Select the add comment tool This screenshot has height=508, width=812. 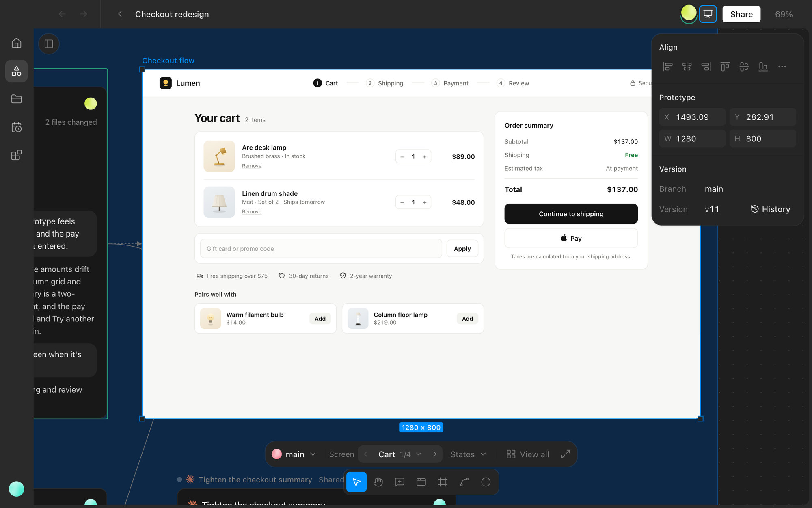click(400, 482)
